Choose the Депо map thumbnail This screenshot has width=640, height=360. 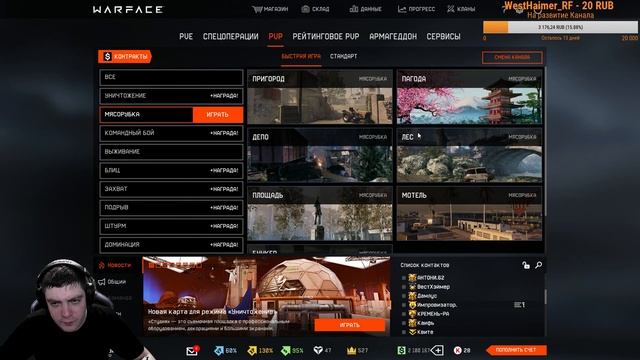tap(320, 156)
